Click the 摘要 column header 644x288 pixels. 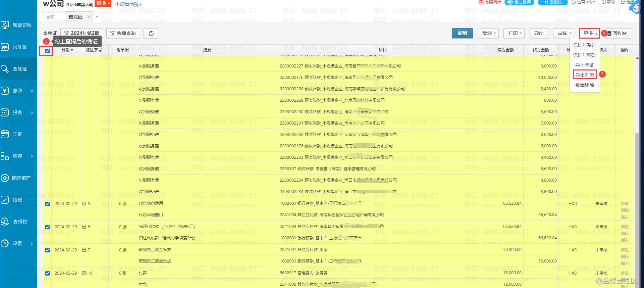pyautogui.click(x=207, y=50)
